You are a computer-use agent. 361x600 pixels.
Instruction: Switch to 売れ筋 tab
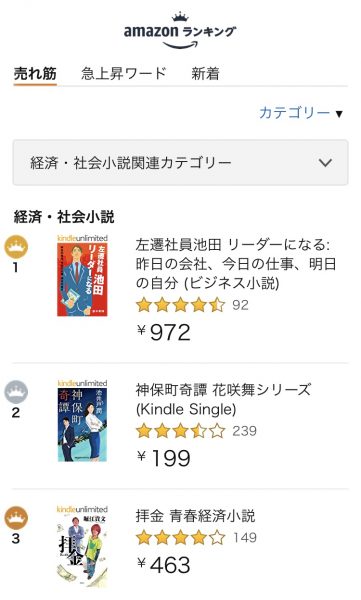click(35, 73)
